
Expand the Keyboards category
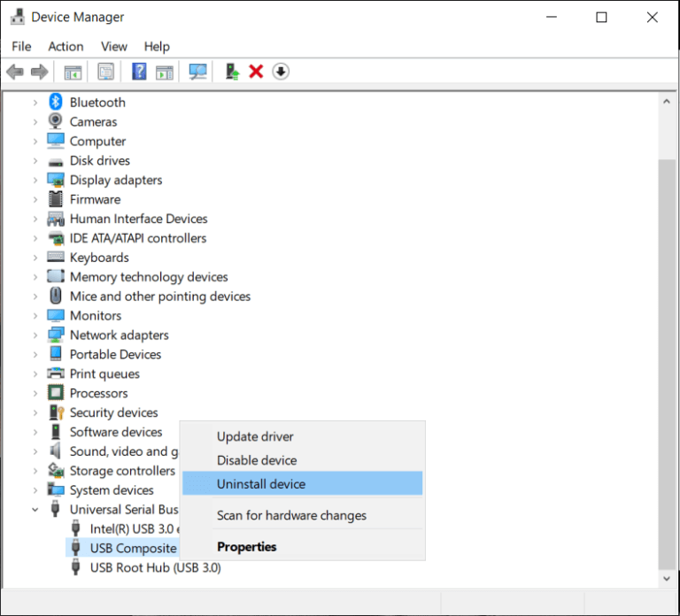click(35, 258)
